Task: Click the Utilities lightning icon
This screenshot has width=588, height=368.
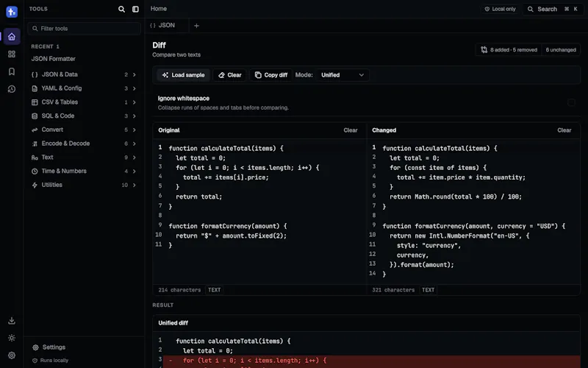Action: [35, 185]
